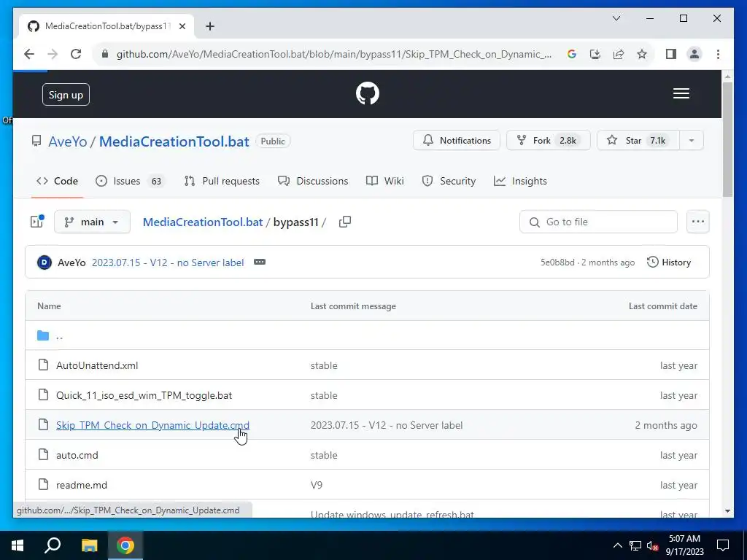Open commit hash 5e0b8bd
This screenshot has width=747, height=560.
[x=557, y=262]
